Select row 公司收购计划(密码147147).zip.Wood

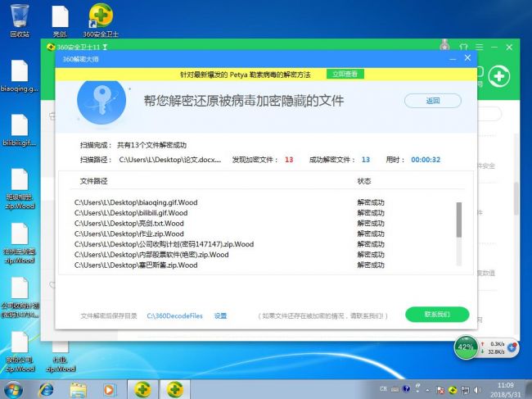click(229, 244)
